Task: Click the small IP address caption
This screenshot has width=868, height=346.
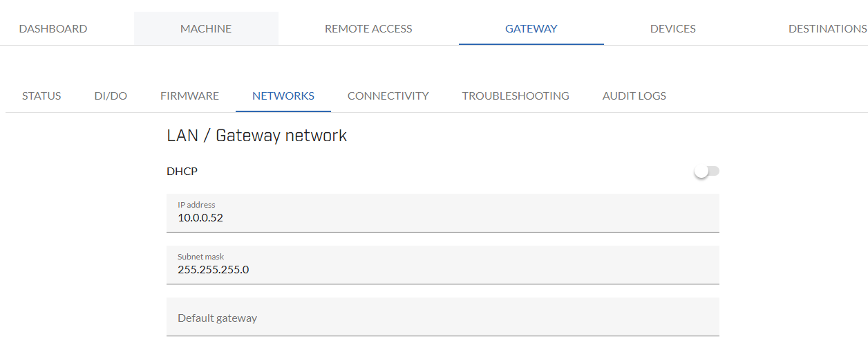Action: point(196,205)
